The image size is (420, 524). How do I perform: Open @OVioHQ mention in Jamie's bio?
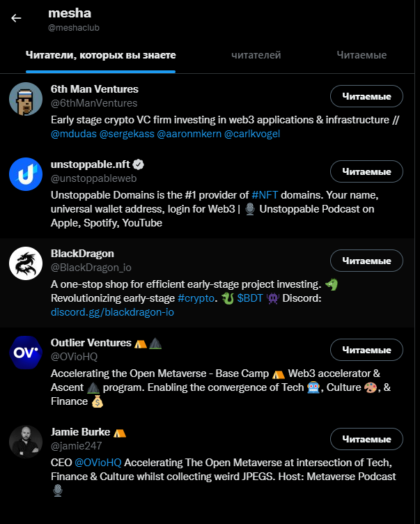point(98,463)
